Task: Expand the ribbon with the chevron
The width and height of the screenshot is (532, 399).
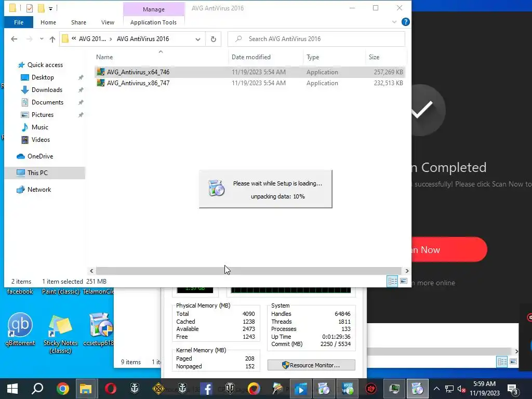Action: (x=394, y=22)
